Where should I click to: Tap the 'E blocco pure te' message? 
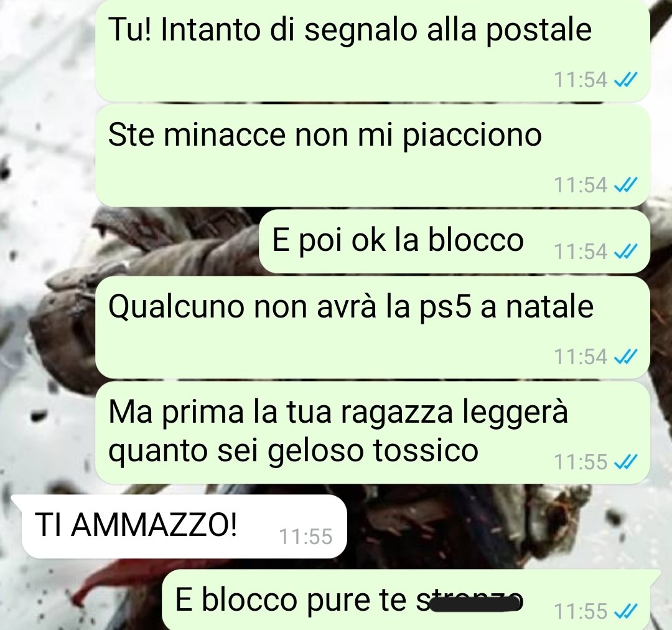point(411,599)
